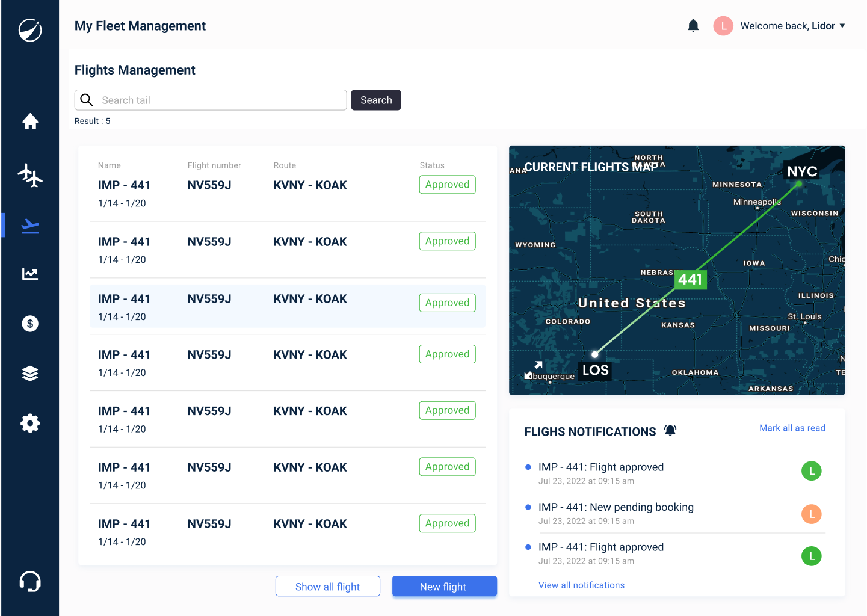The width and height of the screenshot is (867, 616).
Task: Focus the Search tail input field
Action: tap(211, 100)
